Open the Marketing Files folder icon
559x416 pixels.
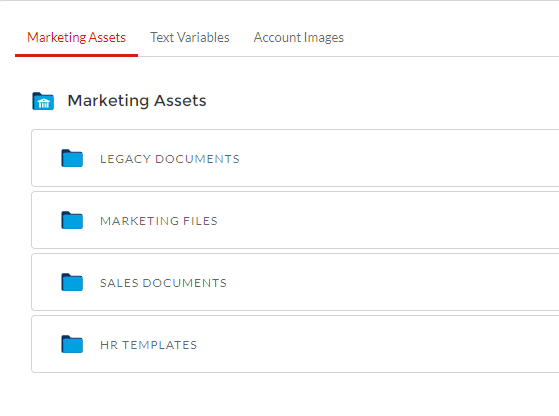click(x=72, y=220)
